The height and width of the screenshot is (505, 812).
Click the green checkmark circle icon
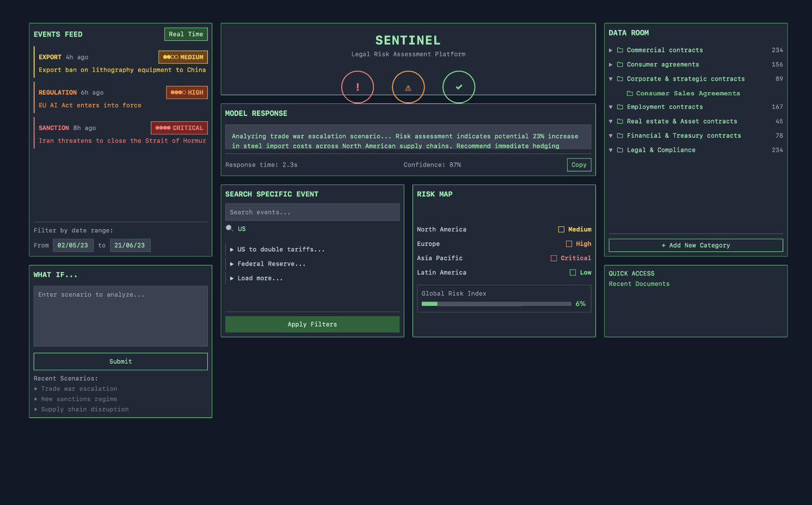[x=459, y=87]
